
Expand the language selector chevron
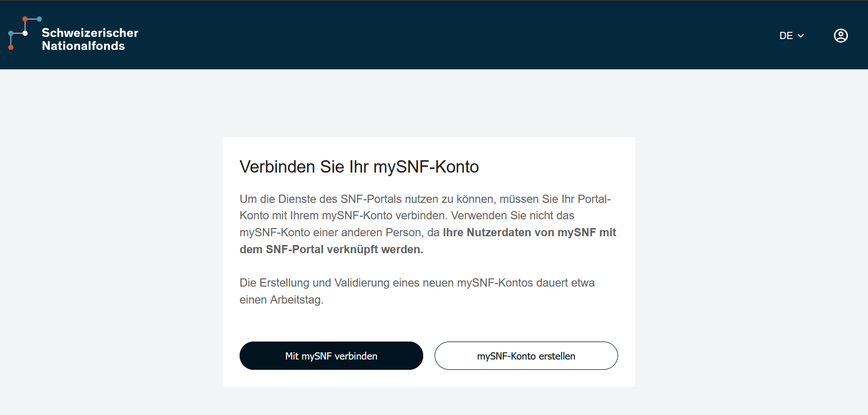[801, 36]
